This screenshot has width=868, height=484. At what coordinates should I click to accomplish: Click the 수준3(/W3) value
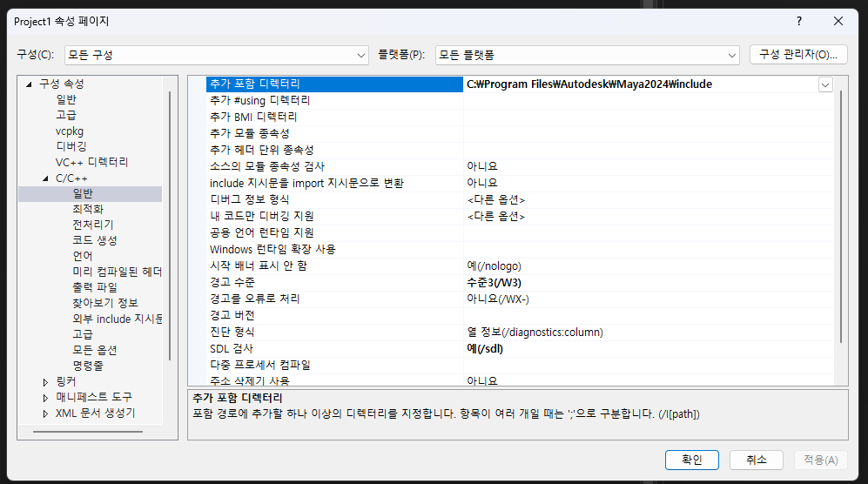[x=494, y=282]
